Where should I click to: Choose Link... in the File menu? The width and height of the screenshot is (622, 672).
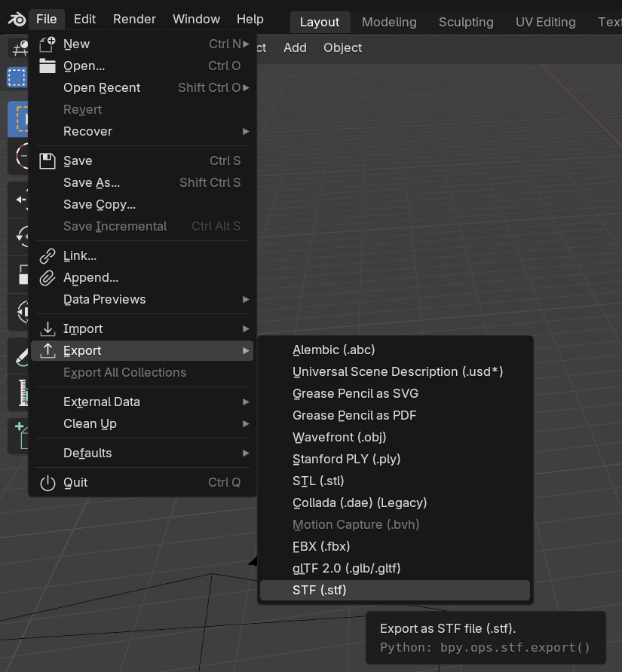coord(142,256)
